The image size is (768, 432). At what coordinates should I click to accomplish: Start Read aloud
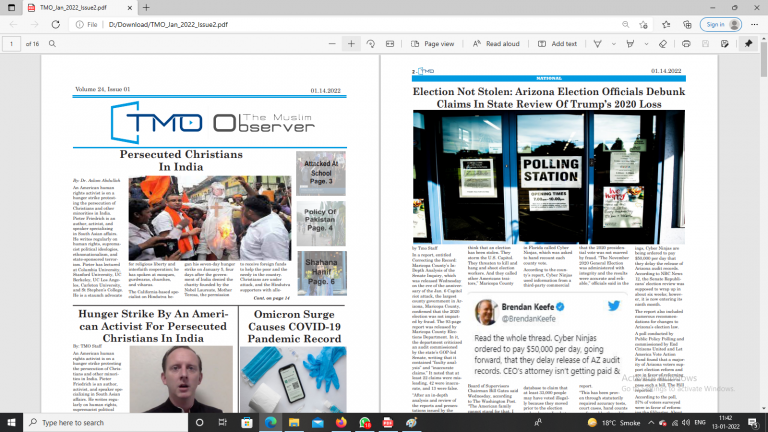(496, 44)
